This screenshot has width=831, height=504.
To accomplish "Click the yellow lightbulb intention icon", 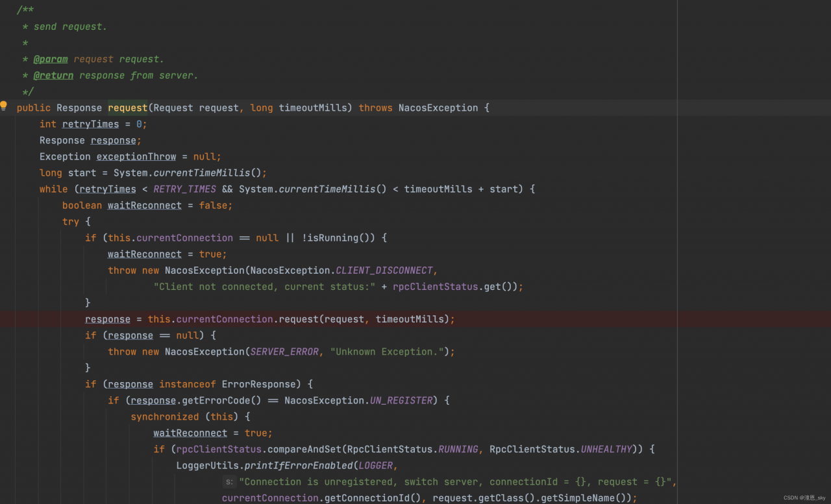I will coord(4,106).
